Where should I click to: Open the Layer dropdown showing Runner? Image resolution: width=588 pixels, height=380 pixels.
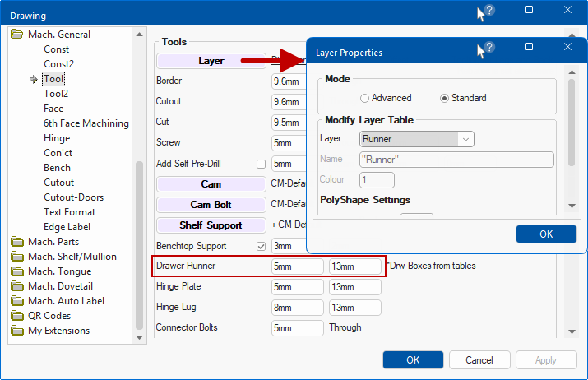point(417,140)
